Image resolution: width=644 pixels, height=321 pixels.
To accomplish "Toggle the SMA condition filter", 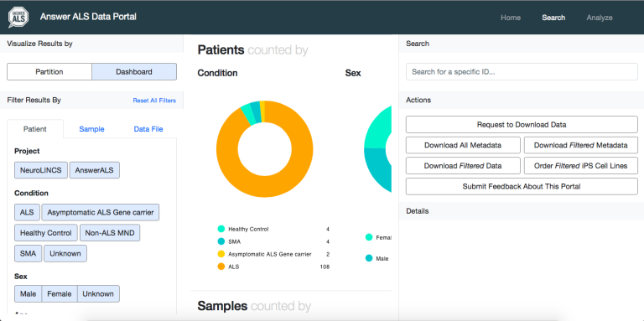I will [x=29, y=253].
